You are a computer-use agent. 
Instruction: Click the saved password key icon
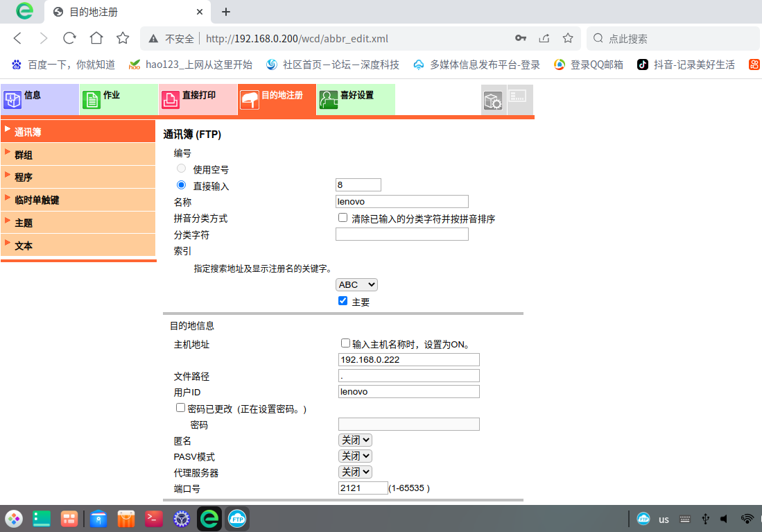(x=521, y=38)
